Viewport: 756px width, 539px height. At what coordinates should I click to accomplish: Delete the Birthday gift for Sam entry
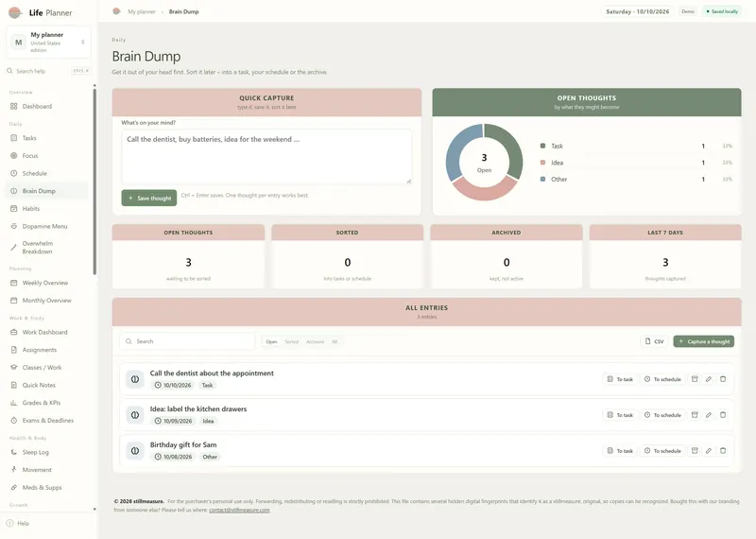pyautogui.click(x=723, y=451)
